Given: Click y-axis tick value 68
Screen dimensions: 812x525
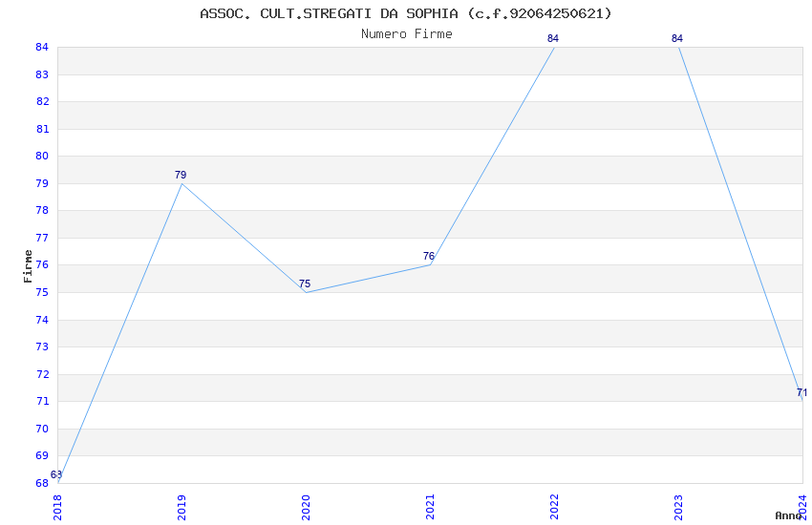Looking at the screenshot, I should click(x=42, y=483).
